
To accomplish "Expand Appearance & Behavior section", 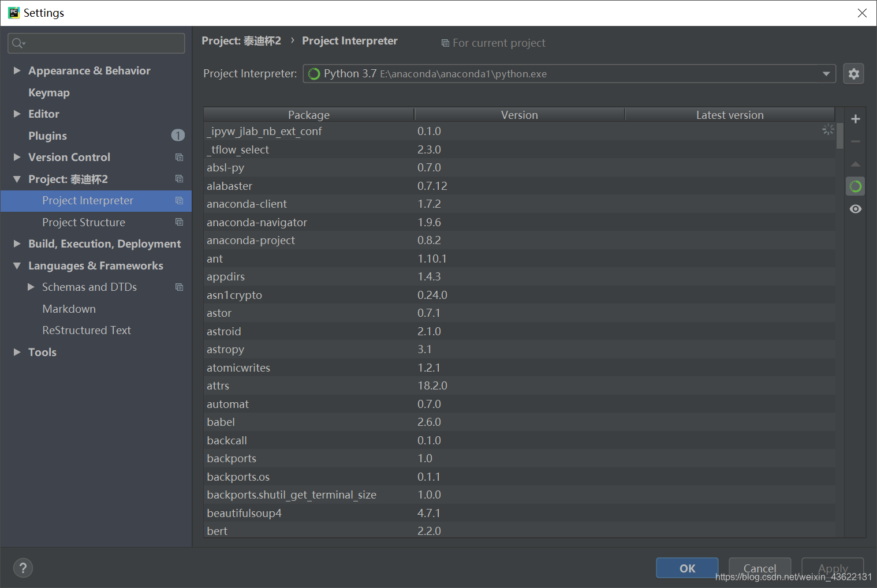I will [x=17, y=70].
